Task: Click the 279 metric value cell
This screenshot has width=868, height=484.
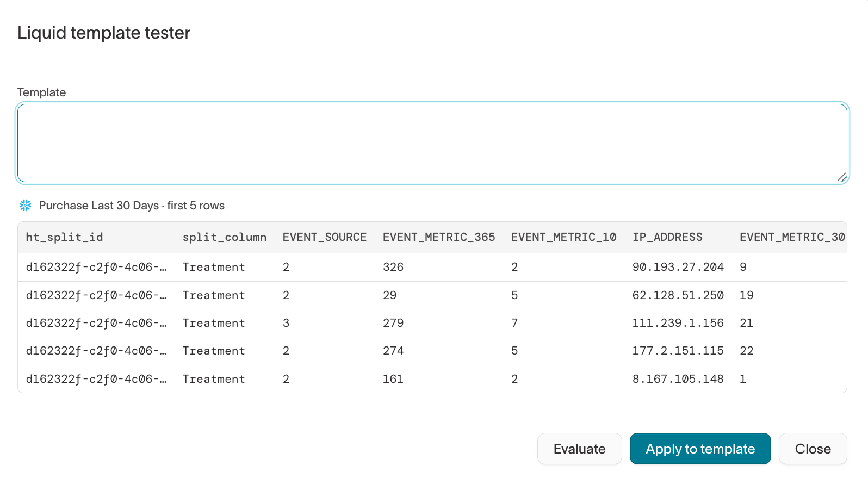Action: tap(393, 323)
